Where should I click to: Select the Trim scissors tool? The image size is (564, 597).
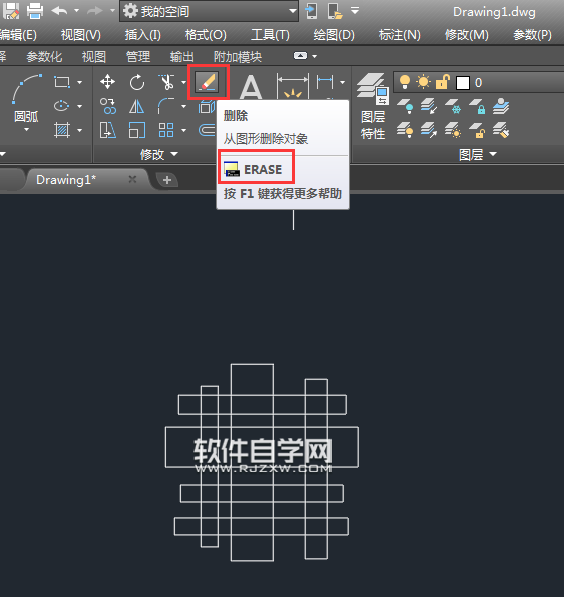point(166,82)
